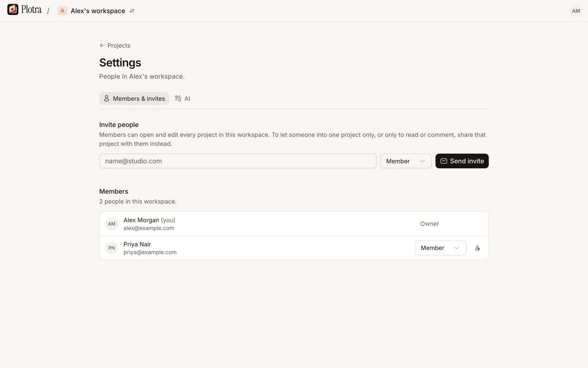Image resolution: width=588 pixels, height=368 pixels.
Task: Click the Settings page heading
Action: click(x=120, y=63)
